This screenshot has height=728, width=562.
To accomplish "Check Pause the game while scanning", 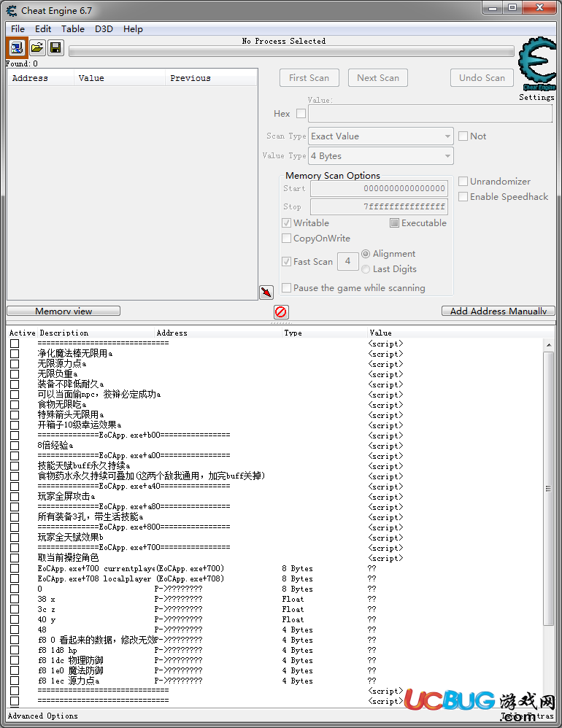I will pyautogui.click(x=287, y=288).
